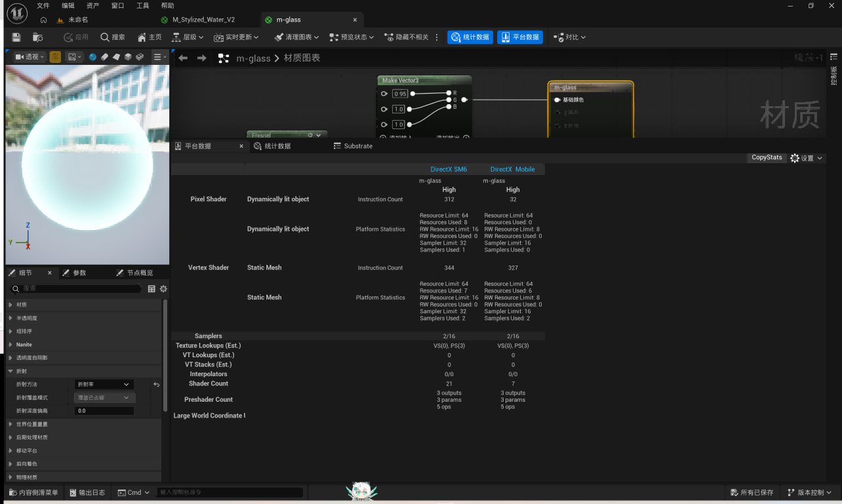
Task: Open the 内容侧滑菜单 content drawer
Action: pos(33,492)
